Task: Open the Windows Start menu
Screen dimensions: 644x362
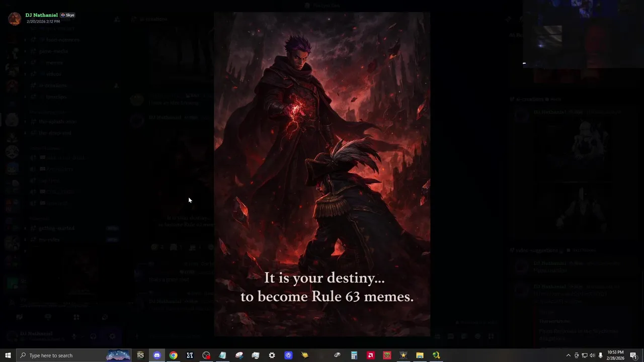Action: pos(8,355)
